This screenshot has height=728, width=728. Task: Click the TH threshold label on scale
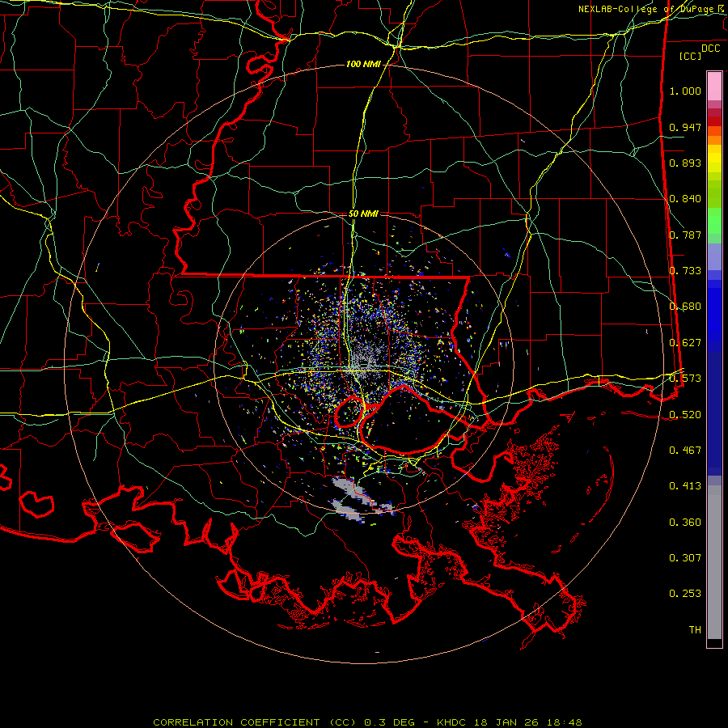click(695, 630)
